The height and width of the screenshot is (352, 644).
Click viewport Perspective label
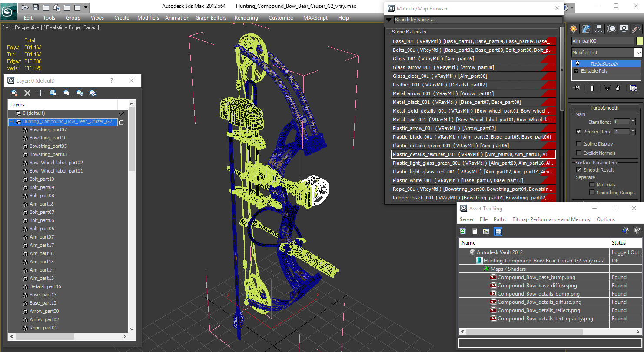tap(27, 27)
